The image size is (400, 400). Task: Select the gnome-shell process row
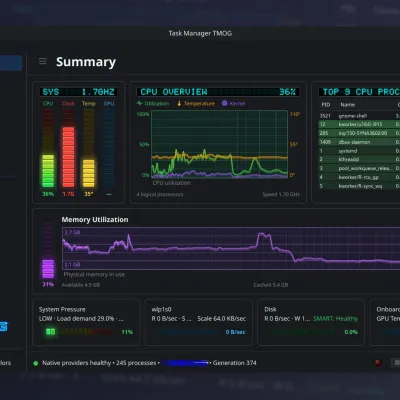pyautogui.click(x=359, y=116)
